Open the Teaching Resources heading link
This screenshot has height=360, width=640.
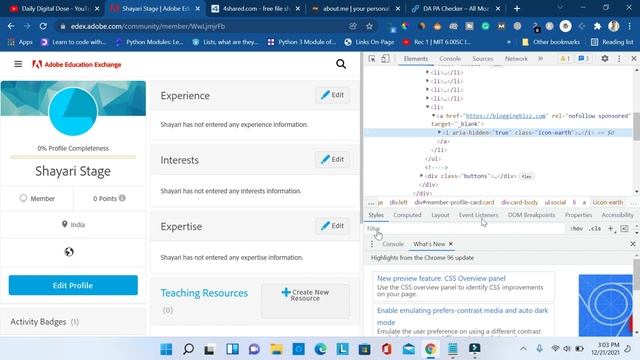click(x=204, y=293)
